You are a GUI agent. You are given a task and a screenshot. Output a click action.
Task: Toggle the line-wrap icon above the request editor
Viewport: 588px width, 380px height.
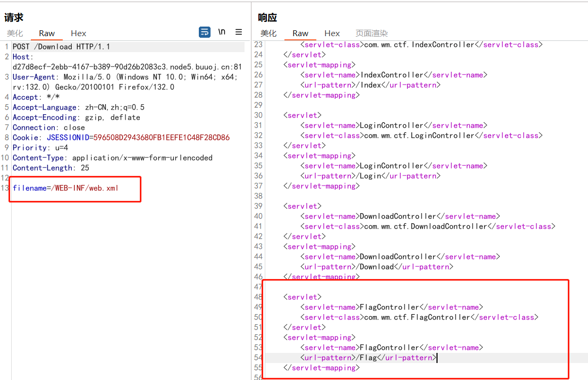205,32
